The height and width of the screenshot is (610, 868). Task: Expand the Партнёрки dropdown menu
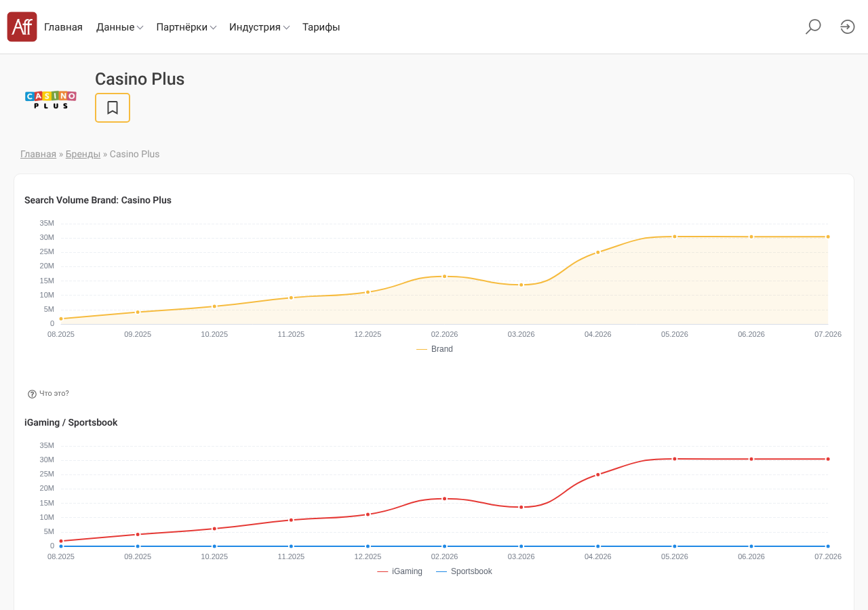point(186,27)
